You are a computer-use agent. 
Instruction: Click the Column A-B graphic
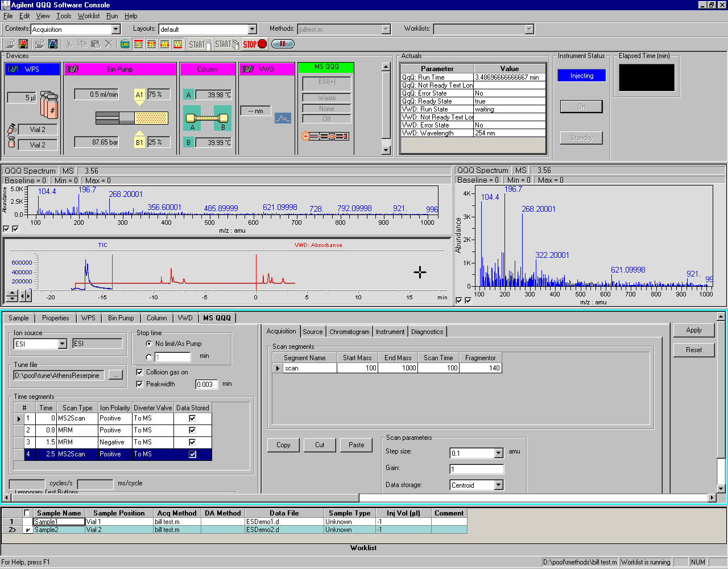pyautogui.click(x=208, y=118)
